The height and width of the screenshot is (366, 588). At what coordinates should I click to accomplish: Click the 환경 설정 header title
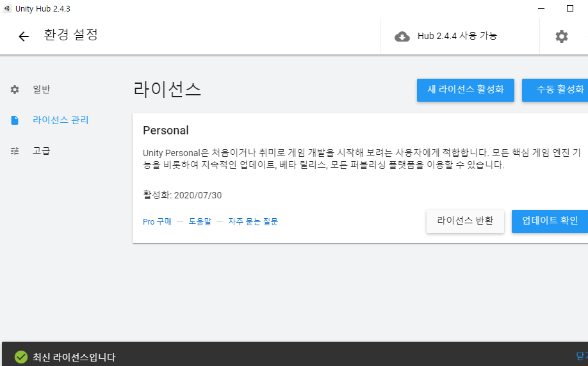click(71, 35)
